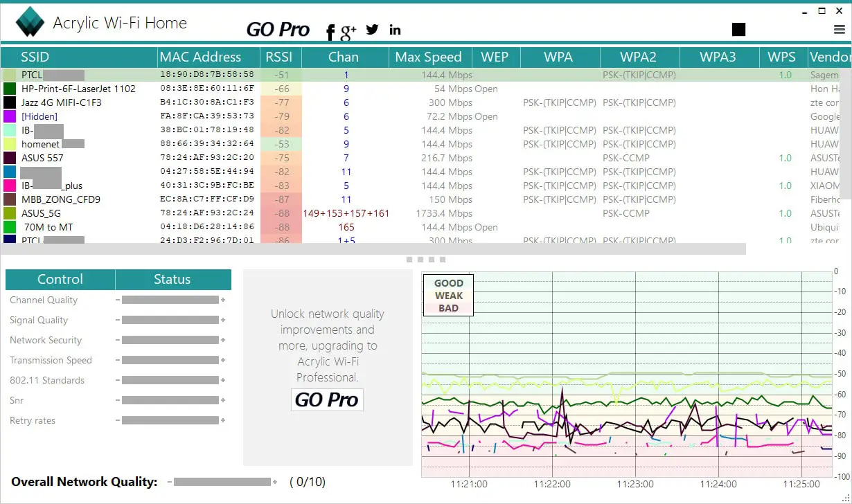852x504 pixels.
Task: Click the black swatch for Jazz 4G MIFI-C1F3
Action: pyautogui.click(x=10, y=102)
